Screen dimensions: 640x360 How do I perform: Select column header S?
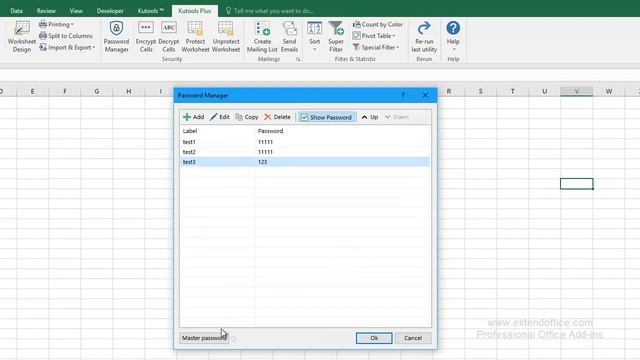coord(480,91)
